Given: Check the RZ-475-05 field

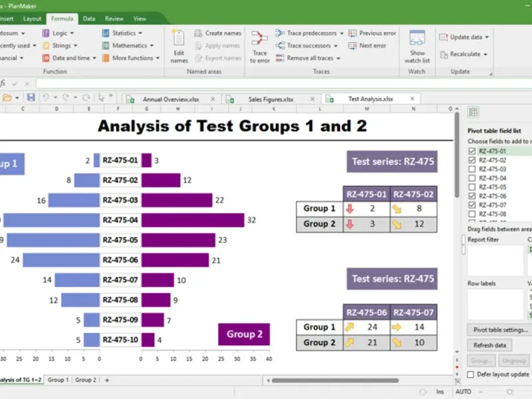Looking at the screenshot, I should pyautogui.click(x=471, y=187).
